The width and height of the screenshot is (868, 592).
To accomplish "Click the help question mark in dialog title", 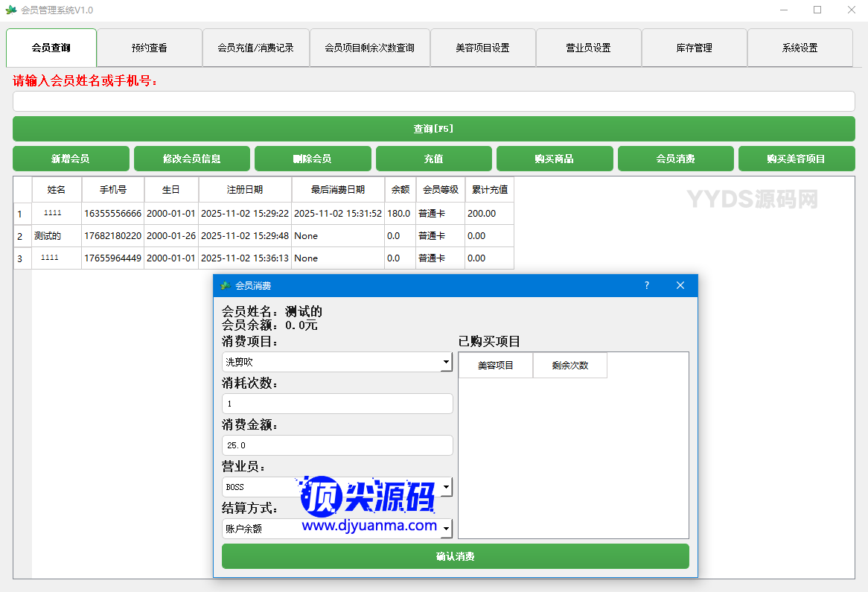I will [x=646, y=285].
